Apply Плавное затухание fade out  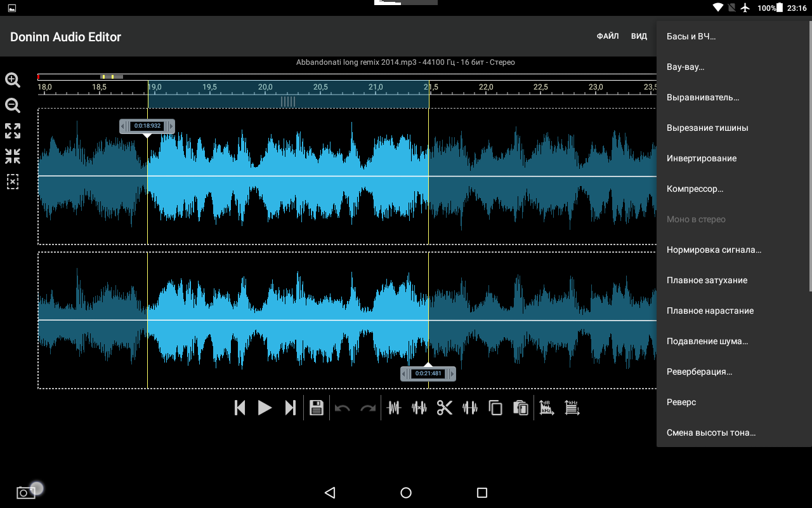click(x=734, y=280)
